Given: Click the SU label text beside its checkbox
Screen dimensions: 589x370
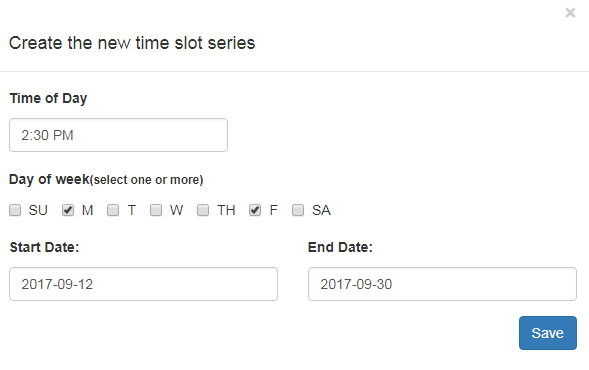Looking at the screenshot, I should 38,210.
